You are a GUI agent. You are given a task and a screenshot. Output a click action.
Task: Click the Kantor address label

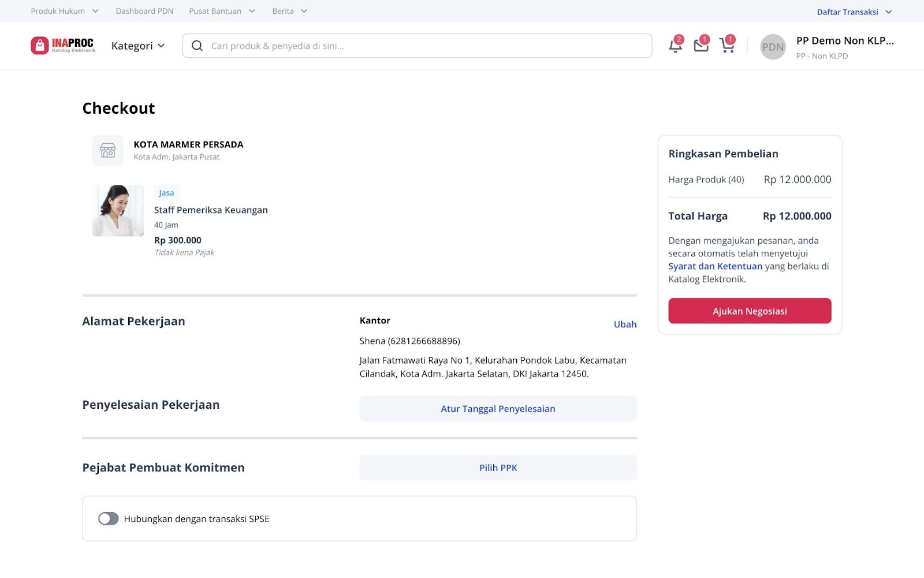[x=375, y=320]
